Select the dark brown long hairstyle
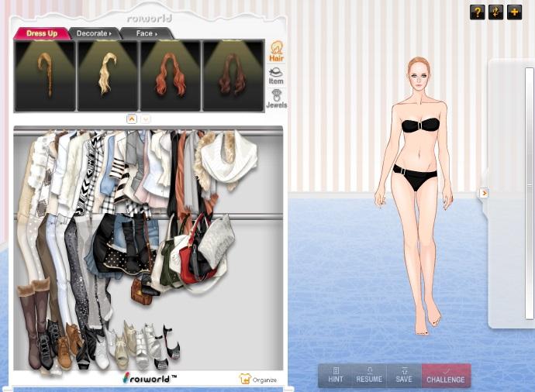Screen dimensions: 535x392 pyautogui.click(x=233, y=76)
